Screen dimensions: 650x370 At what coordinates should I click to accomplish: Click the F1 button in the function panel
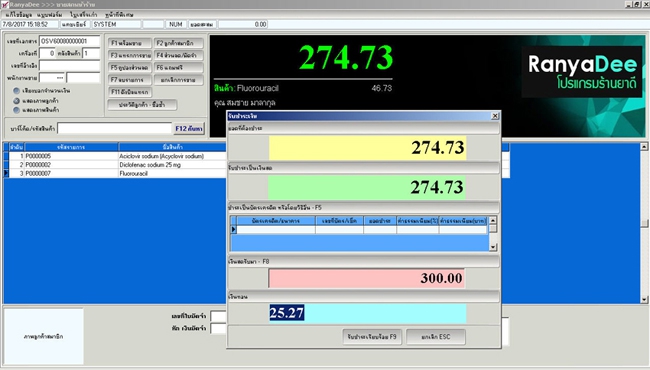130,43
